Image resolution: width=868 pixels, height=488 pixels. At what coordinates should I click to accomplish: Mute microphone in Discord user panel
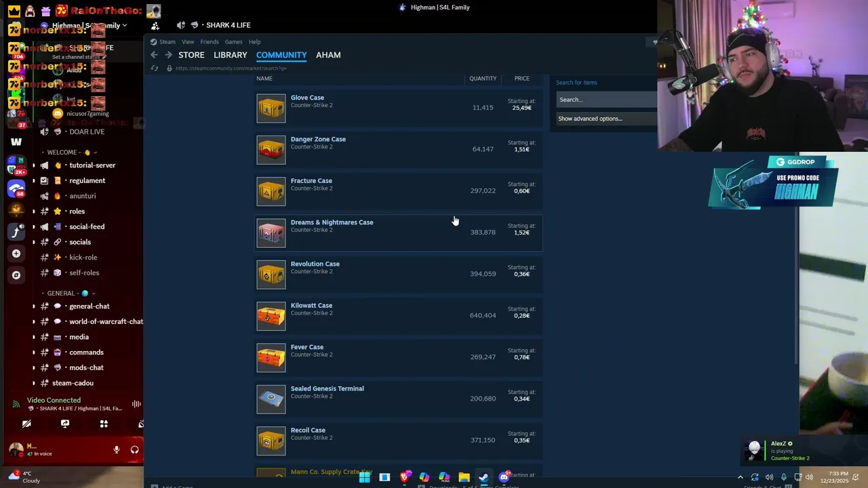click(117, 449)
